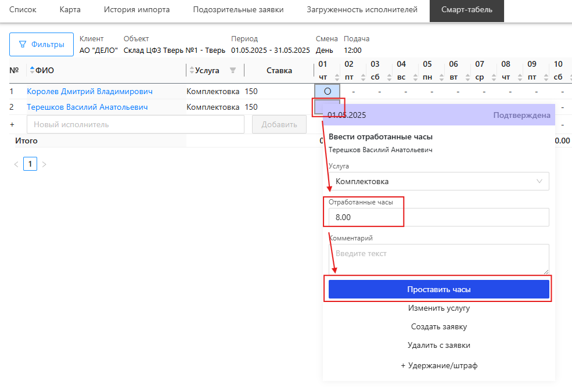Go to the previous pagination page arrow
Screen dimensions: 572x392
point(16,164)
